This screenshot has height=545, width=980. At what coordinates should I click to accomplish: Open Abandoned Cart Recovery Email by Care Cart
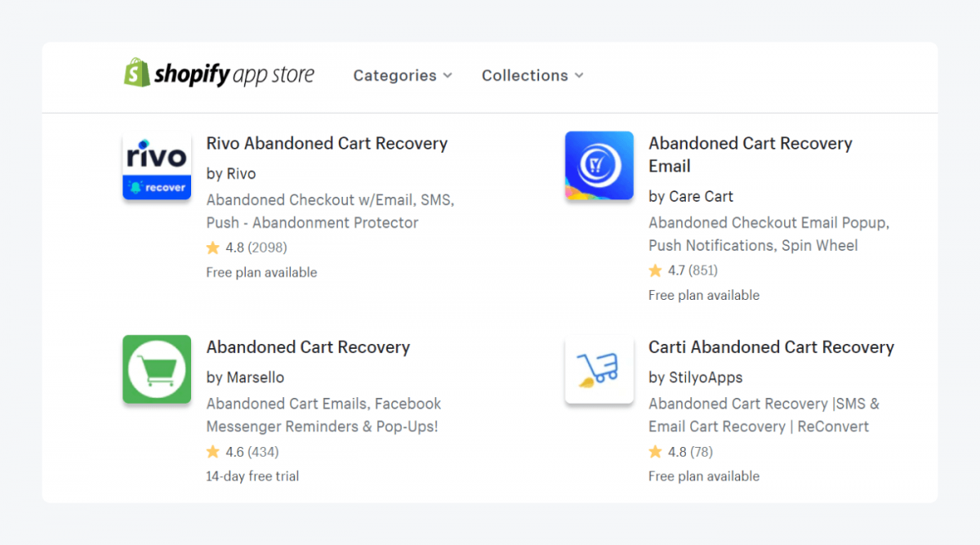(x=750, y=154)
